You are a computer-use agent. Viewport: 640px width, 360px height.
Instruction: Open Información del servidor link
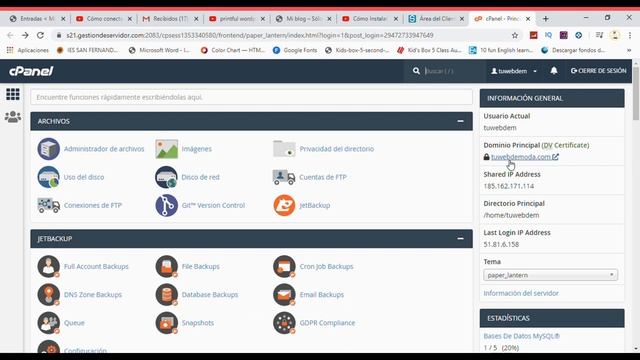(521, 293)
